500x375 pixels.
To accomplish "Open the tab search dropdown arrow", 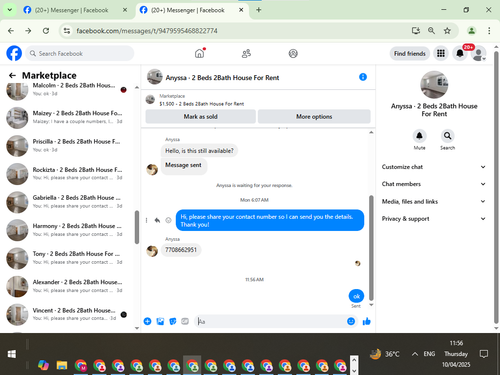I will point(10,10).
